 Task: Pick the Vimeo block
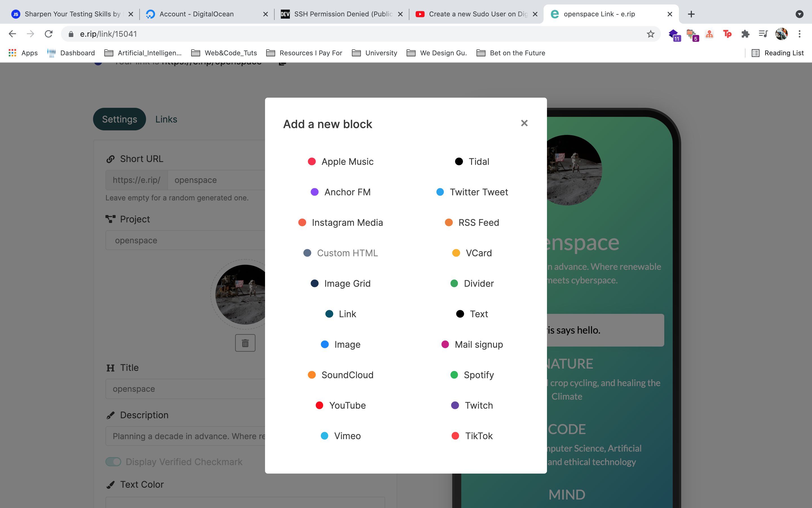click(341, 436)
